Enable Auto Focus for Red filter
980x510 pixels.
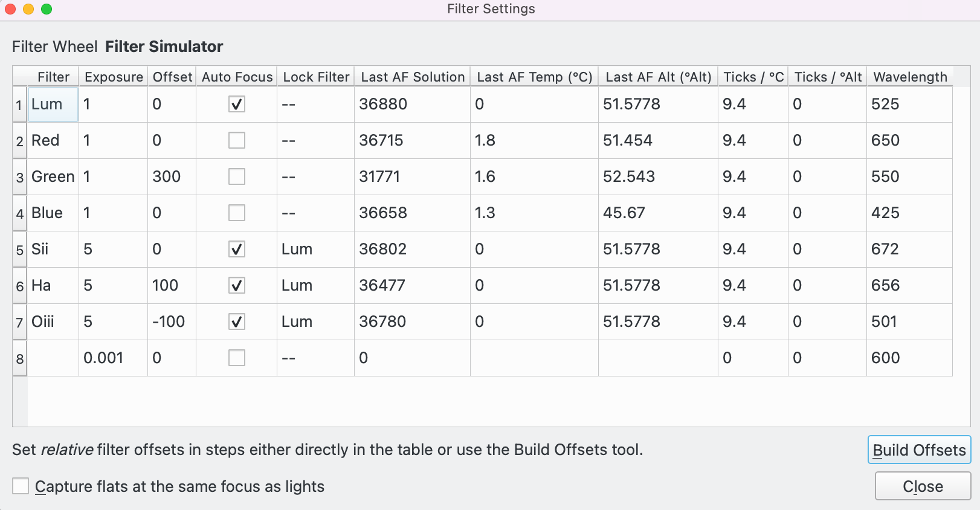coord(236,141)
